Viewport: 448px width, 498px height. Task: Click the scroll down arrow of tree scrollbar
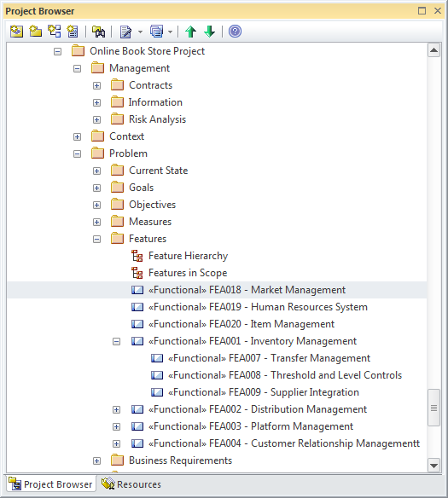click(x=433, y=466)
